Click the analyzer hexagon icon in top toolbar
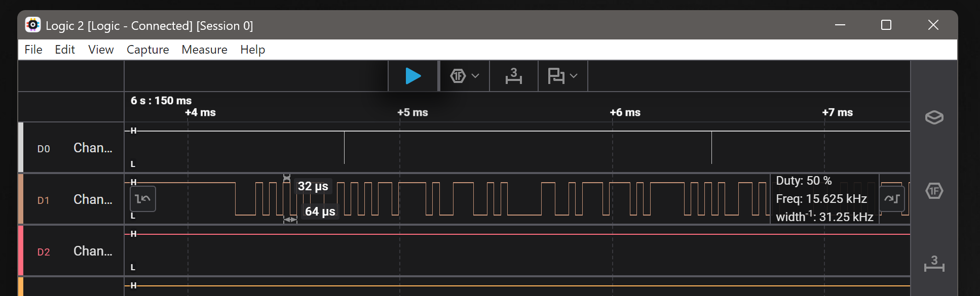 458,76
